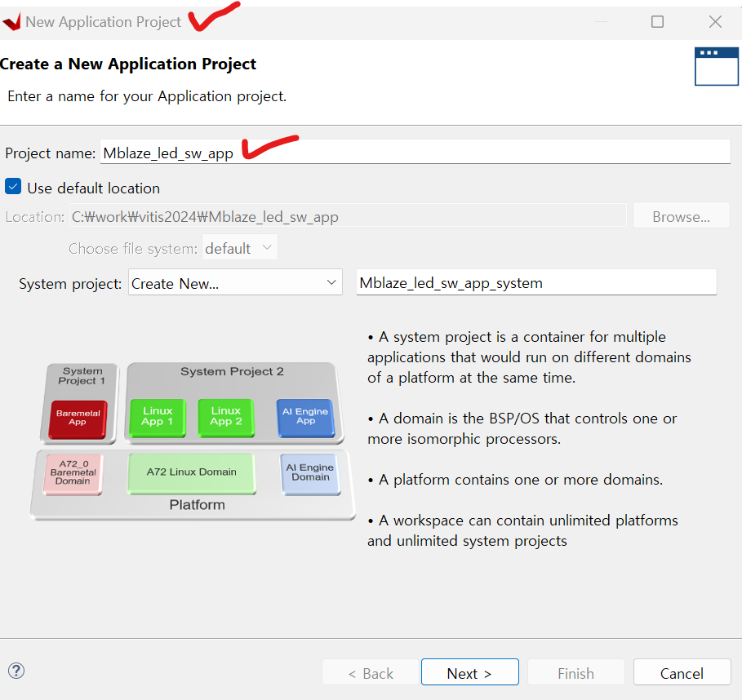Click the AI Engine Domain block
This screenshot has width=742, height=700.
tap(310, 474)
